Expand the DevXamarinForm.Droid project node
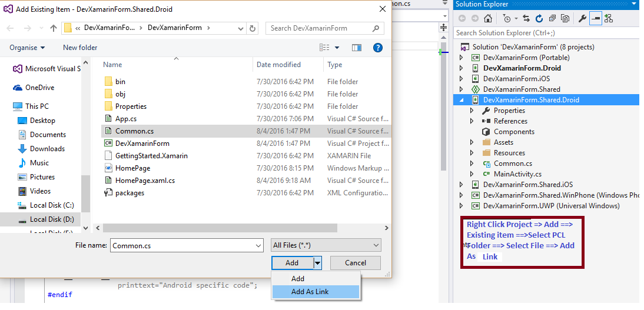This screenshot has width=644, height=310. pyautogui.click(x=462, y=68)
